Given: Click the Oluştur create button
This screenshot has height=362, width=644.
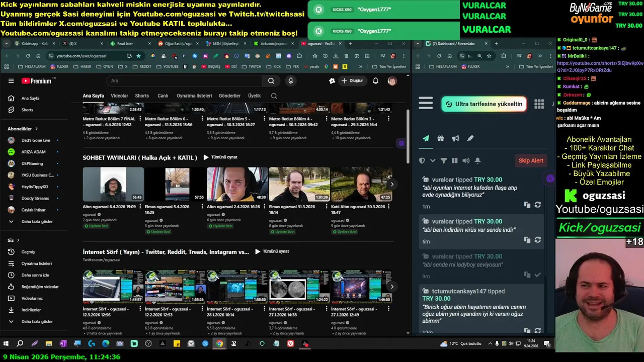Looking at the screenshot, I should pyautogui.click(x=352, y=80).
